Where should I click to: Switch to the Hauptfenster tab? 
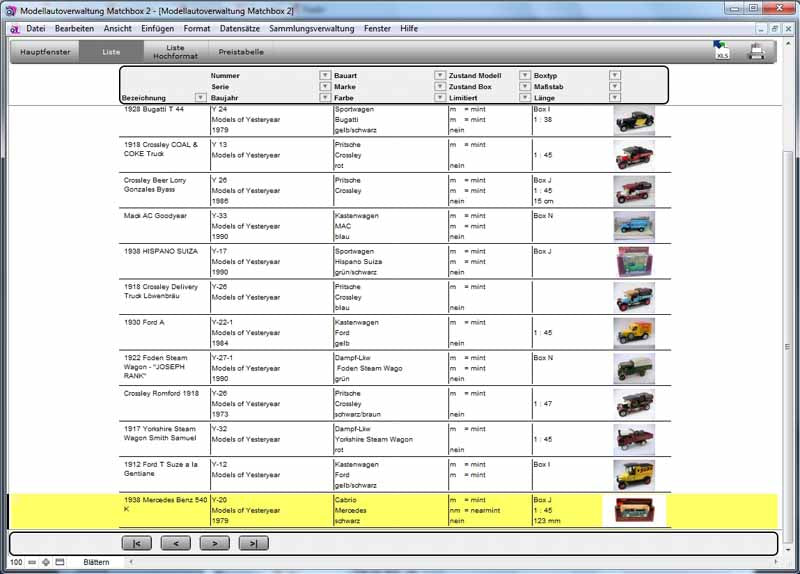45,51
